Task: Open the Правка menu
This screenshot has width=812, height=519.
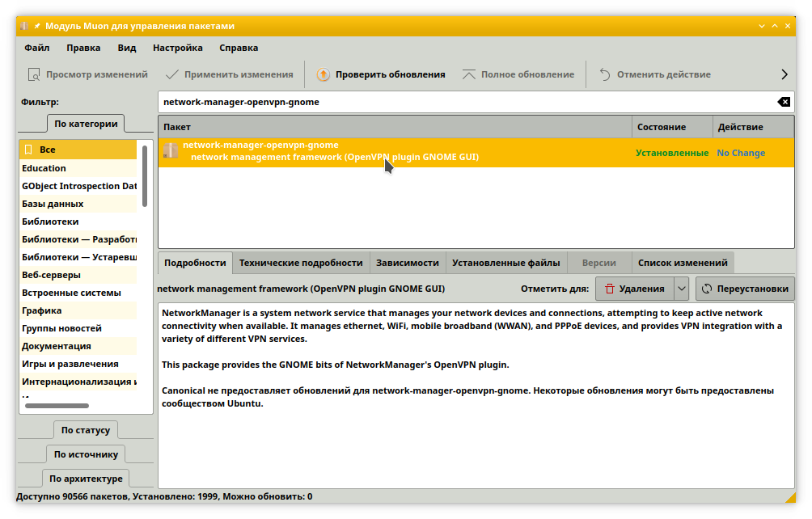Action: [x=83, y=48]
